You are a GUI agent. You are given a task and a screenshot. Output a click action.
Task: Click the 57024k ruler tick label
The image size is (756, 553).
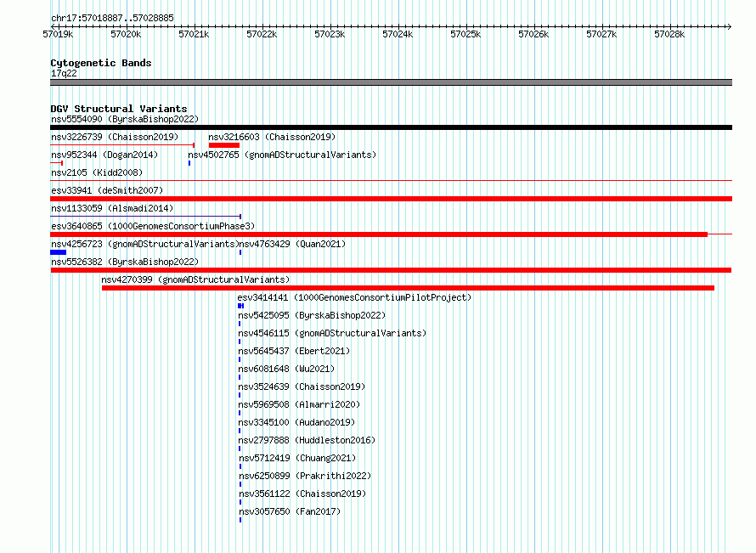point(398,34)
